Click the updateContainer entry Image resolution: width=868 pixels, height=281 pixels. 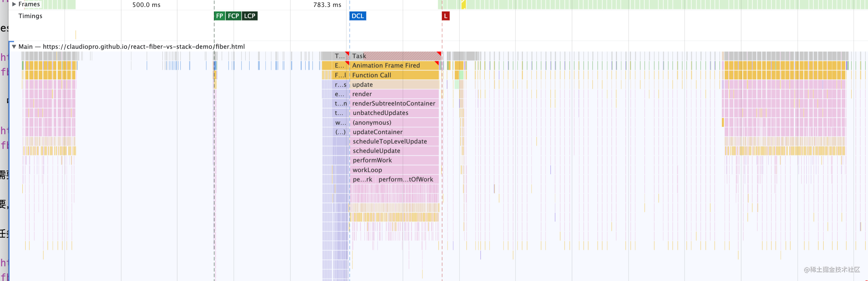[394, 132]
